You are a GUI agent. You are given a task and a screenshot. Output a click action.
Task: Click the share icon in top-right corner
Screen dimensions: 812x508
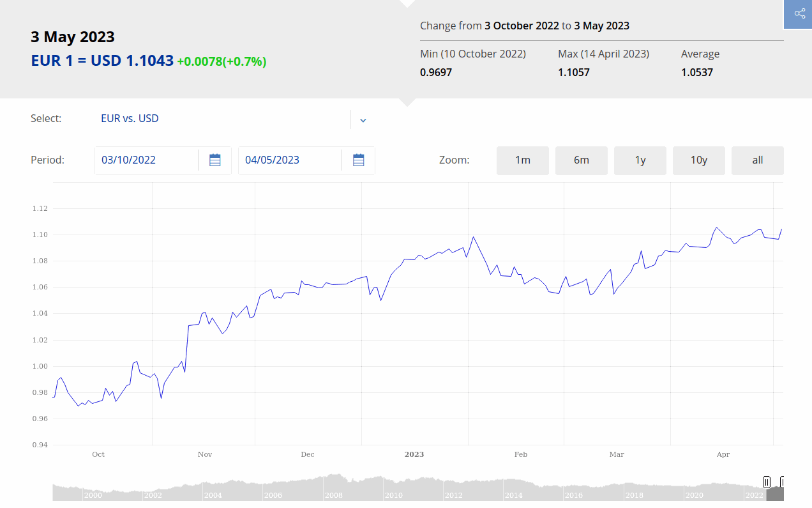click(799, 14)
